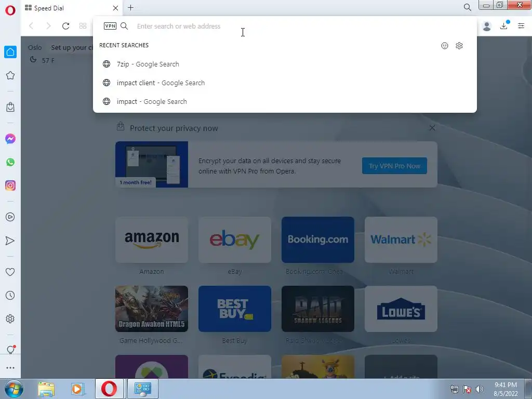Open the Best Buy speed dial tile
The height and width of the screenshot is (399, 532).
235,309
